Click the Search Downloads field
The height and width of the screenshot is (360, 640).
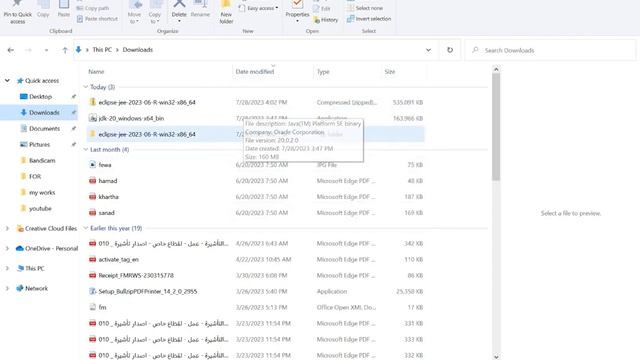pyautogui.click(x=550, y=50)
